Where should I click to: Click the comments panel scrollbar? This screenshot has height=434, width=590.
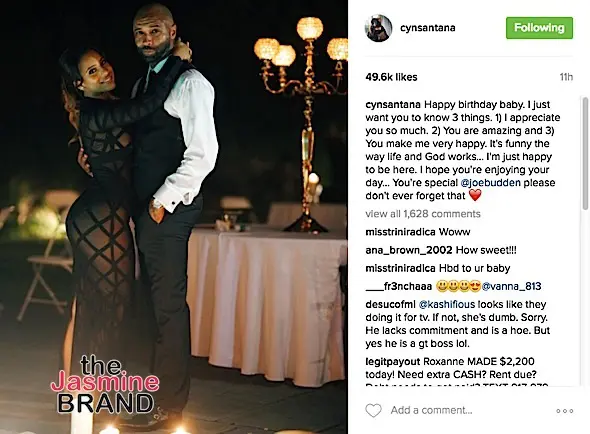point(585,153)
